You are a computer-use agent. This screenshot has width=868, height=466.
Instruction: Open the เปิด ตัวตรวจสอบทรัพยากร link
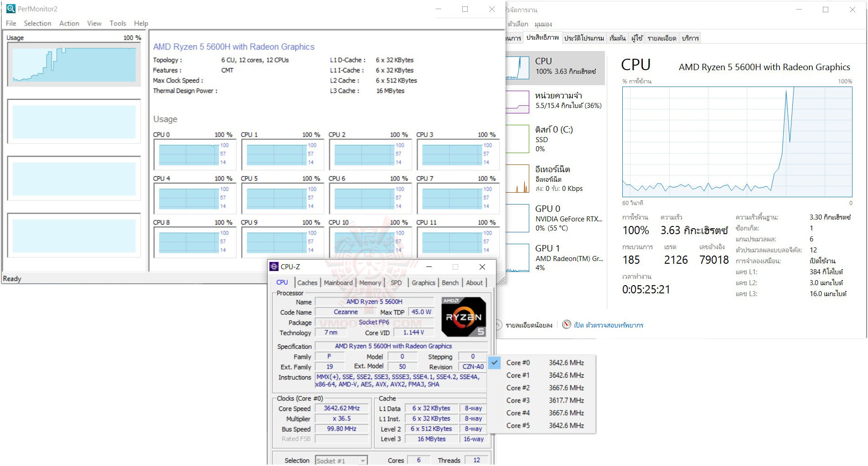click(609, 325)
